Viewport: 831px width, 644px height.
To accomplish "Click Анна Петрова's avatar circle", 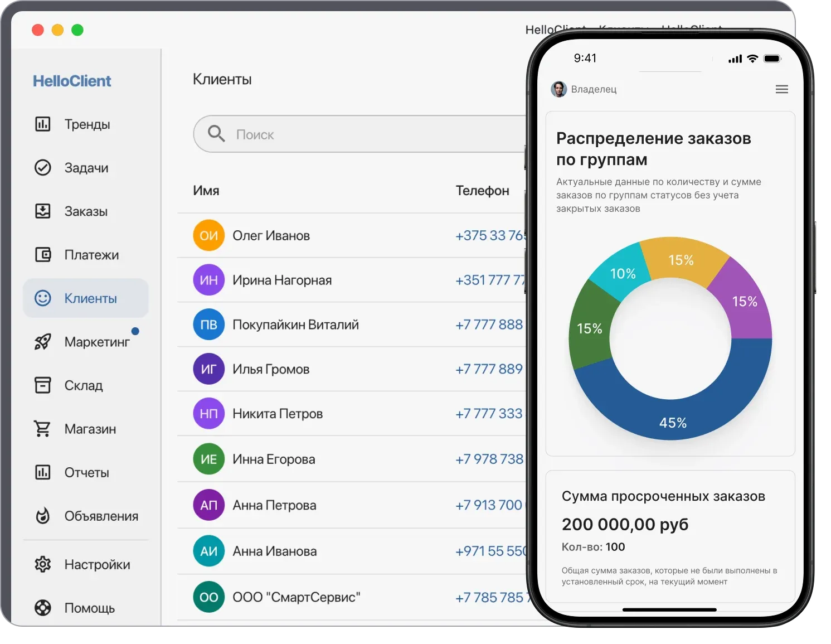I will tap(208, 505).
